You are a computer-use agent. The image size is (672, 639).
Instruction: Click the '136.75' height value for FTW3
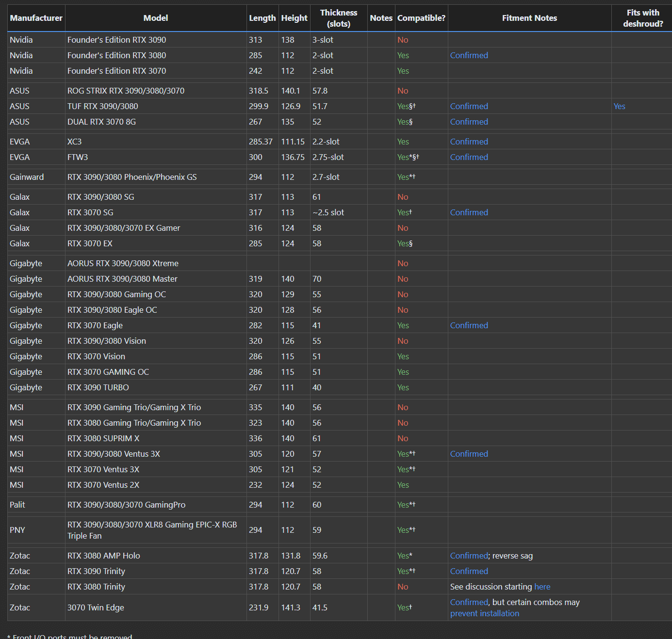pos(293,157)
